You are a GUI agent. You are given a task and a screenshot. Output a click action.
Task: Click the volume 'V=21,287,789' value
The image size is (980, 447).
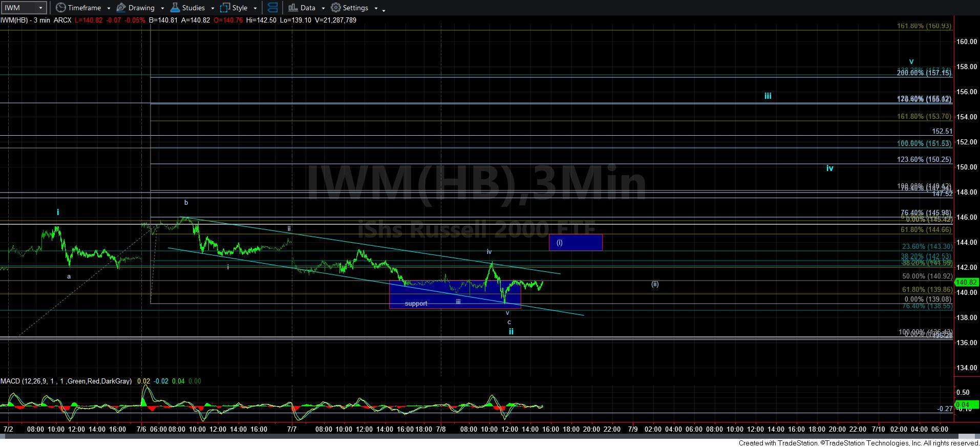coord(335,20)
